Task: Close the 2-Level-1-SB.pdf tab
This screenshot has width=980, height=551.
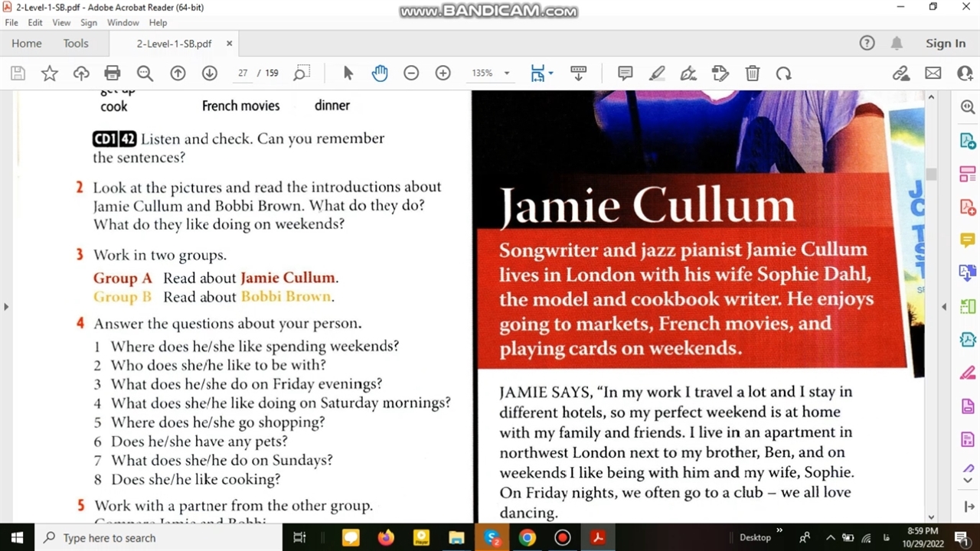Action: point(229,44)
